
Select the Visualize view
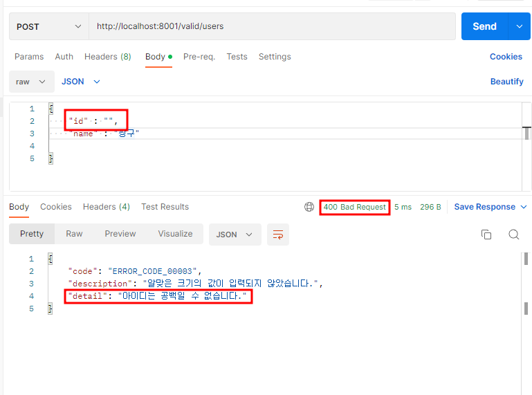click(x=176, y=234)
